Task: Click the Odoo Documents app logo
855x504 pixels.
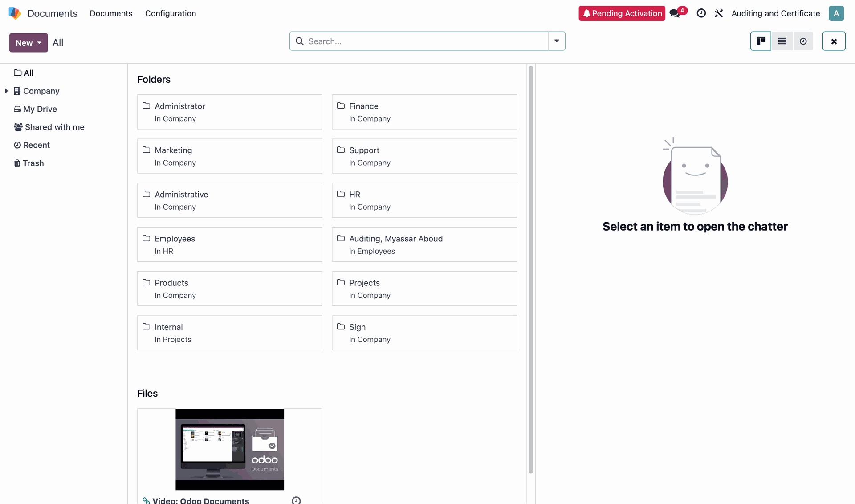Action: (x=15, y=13)
